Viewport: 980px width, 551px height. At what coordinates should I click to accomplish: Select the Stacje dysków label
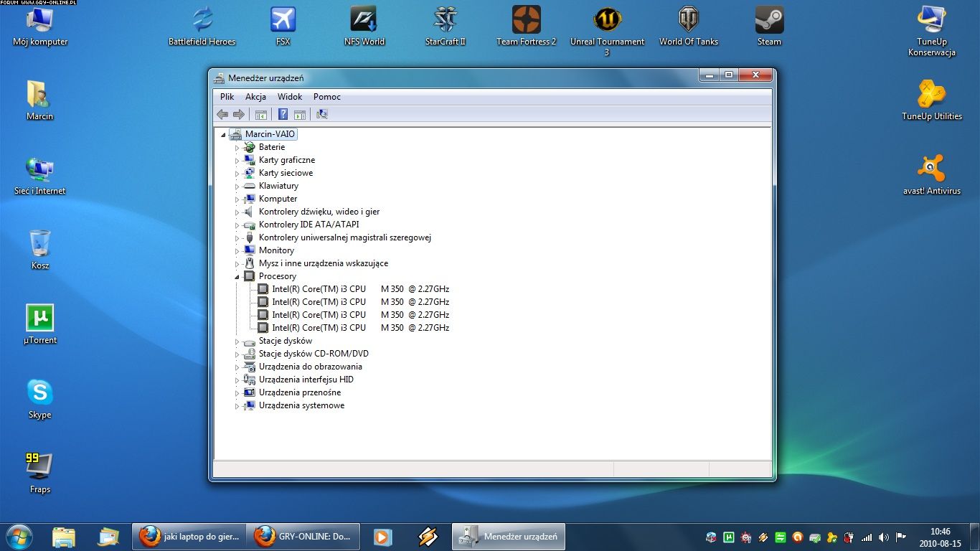(x=286, y=341)
